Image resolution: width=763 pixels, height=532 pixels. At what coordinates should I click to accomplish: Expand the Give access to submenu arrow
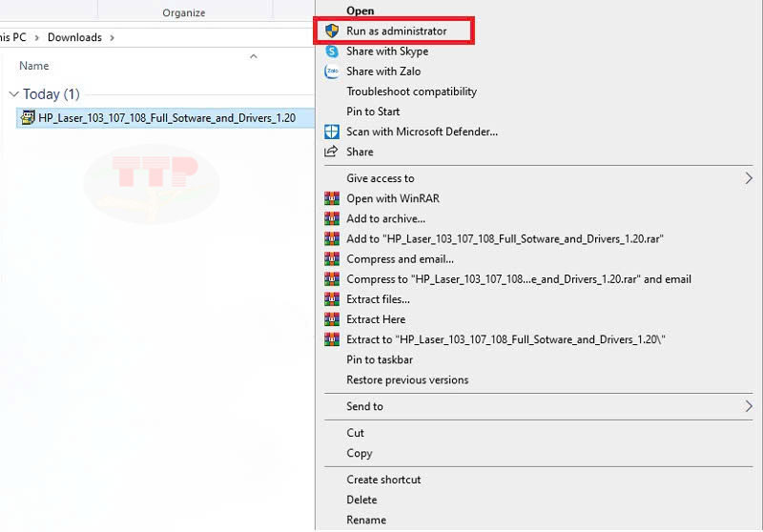pyautogui.click(x=749, y=178)
